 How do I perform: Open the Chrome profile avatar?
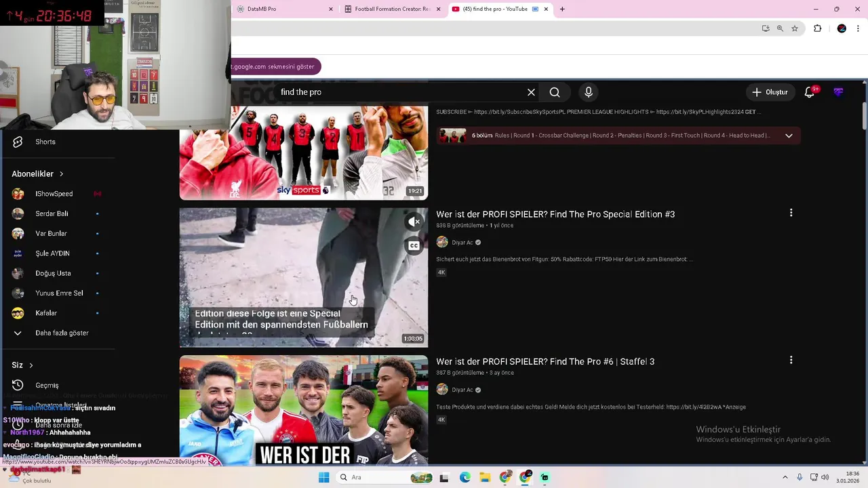[x=842, y=28]
